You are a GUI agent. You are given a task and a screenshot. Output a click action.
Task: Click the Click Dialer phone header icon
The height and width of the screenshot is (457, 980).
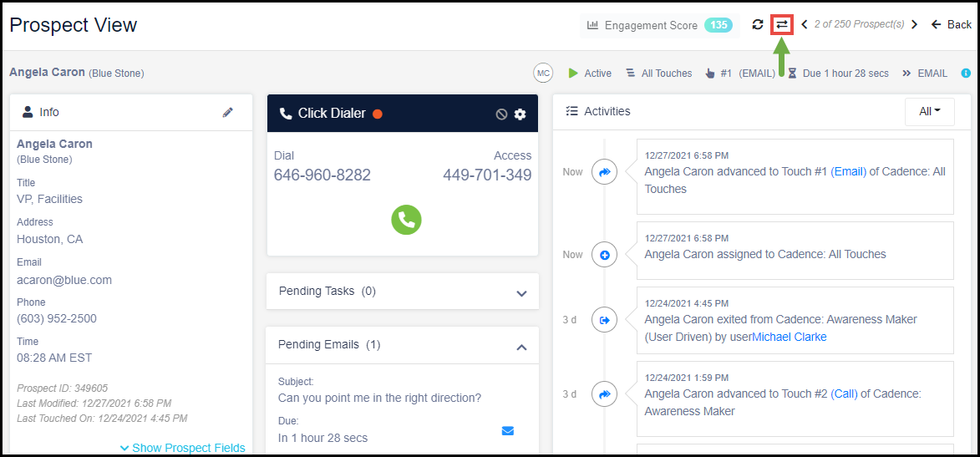tap(286, 114)
